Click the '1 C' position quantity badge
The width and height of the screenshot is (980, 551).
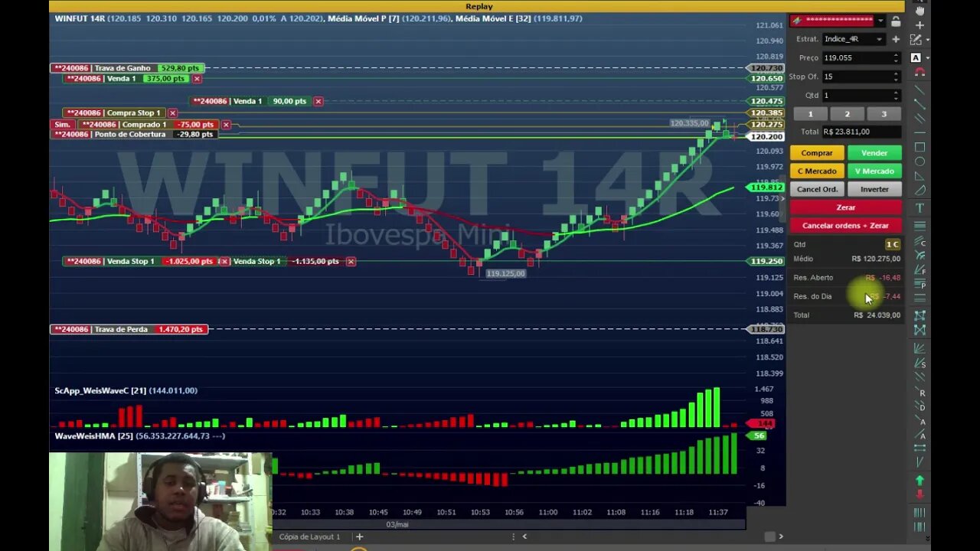893,244
